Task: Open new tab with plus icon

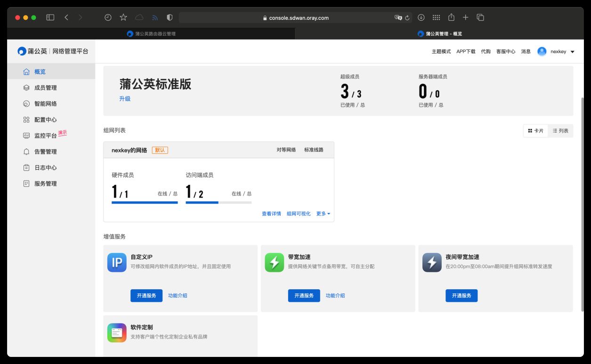Action: [x=465, y=17]
